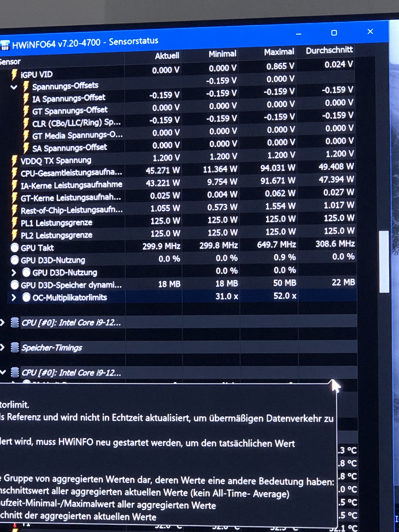This screenshot has height=532, width=399.
Task: Click lightning icon next to VDDQ TX Spannung
Action: 14,161
